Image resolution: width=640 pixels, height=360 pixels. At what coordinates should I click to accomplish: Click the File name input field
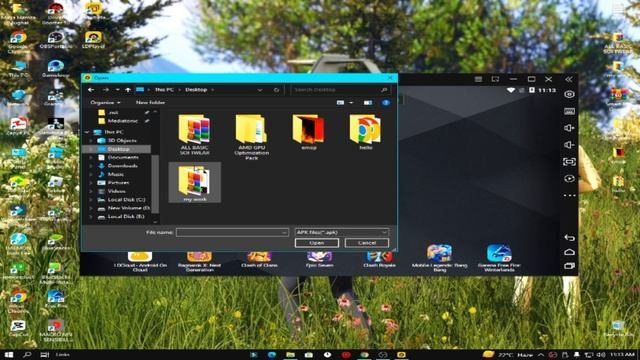tap(232, 232)
